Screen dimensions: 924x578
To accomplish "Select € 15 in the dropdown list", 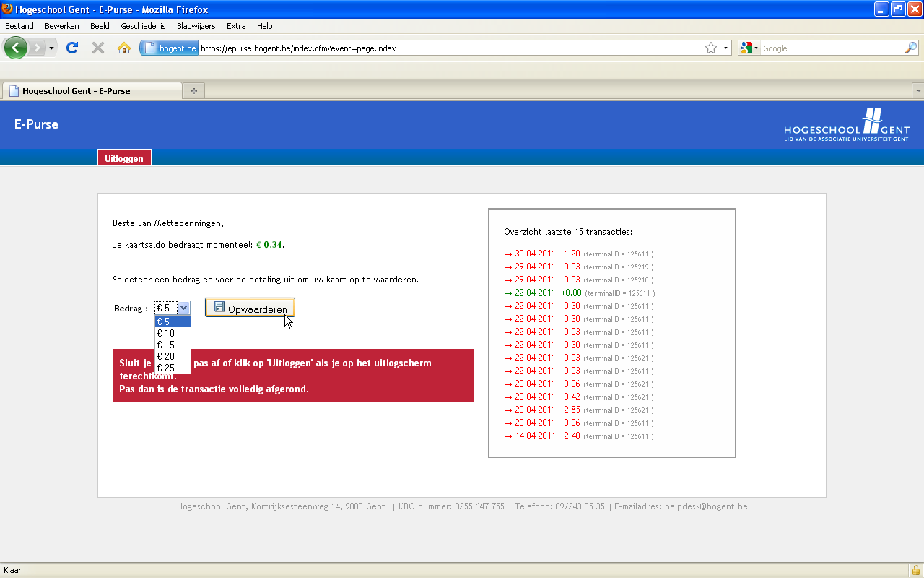I will click(x=173, y=345).
